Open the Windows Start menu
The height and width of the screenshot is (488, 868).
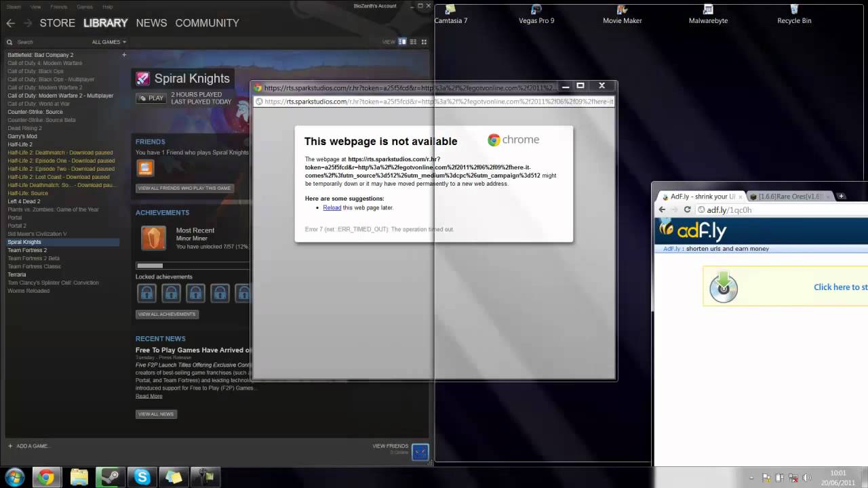[x=14, y=477]
